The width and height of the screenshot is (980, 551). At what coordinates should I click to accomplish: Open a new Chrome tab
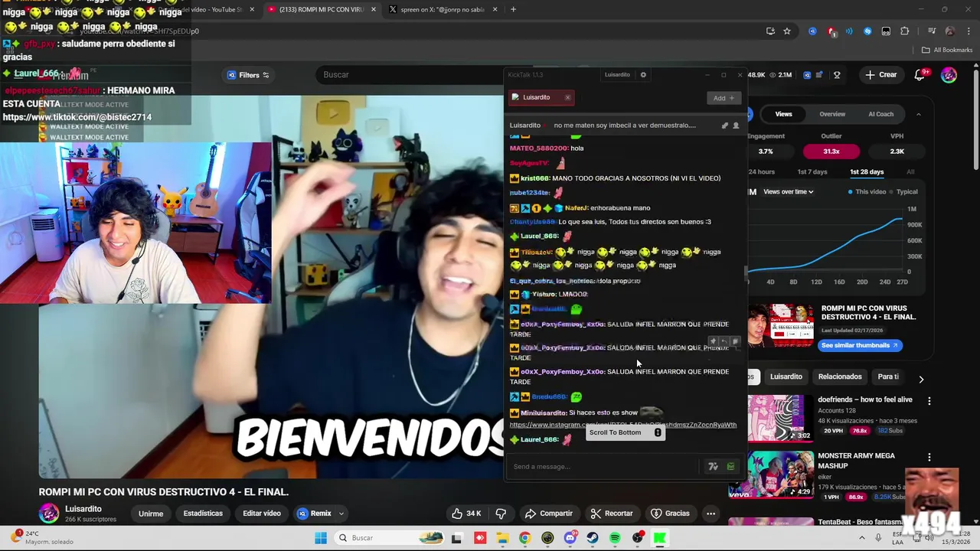click(x=513, y=9)
